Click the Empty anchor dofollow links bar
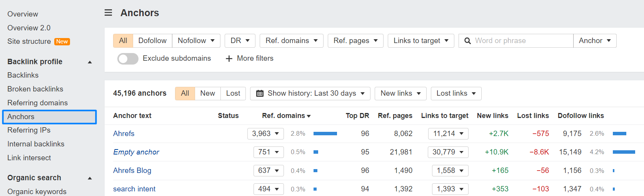The width and height of the screenshot is (644, 196). pyautogui.click(x=624, y=152)
